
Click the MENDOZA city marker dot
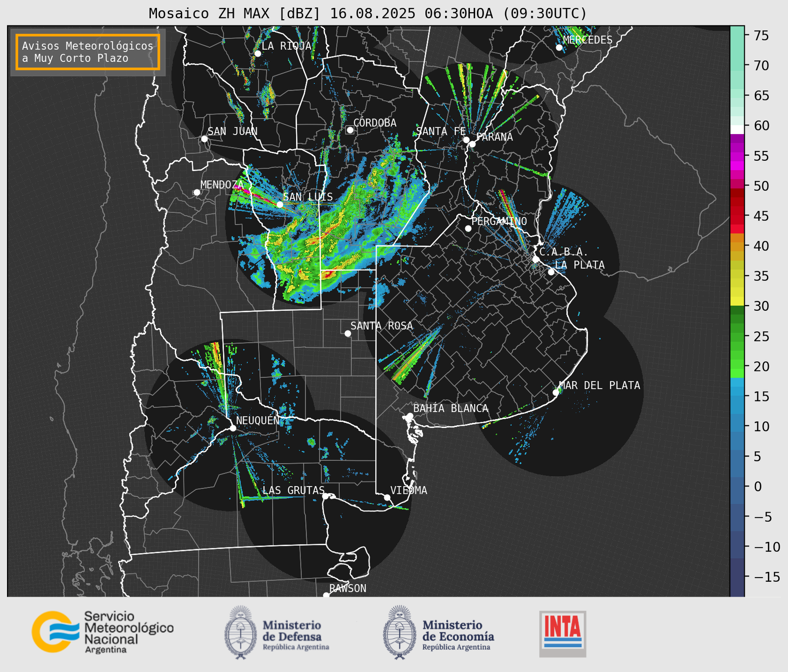coord(197,193)
